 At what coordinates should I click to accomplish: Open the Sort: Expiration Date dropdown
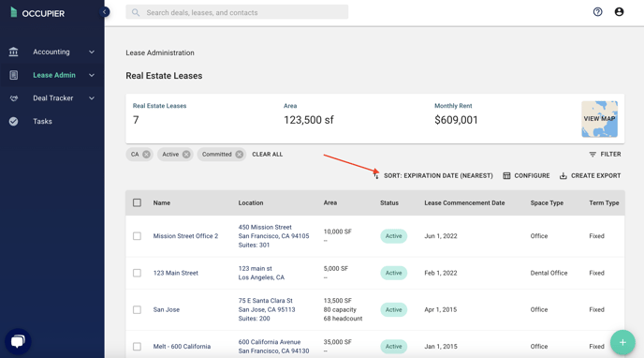433,175
